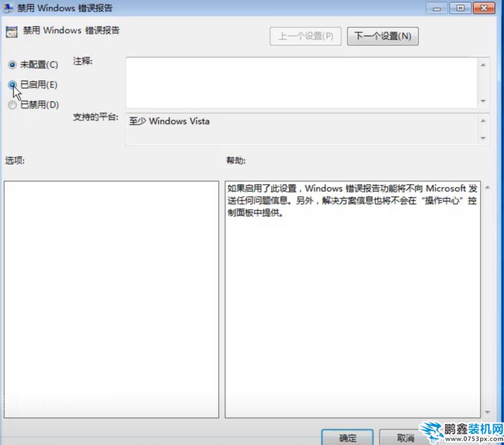Click the 支持的平台: label

tap(95, 117)
